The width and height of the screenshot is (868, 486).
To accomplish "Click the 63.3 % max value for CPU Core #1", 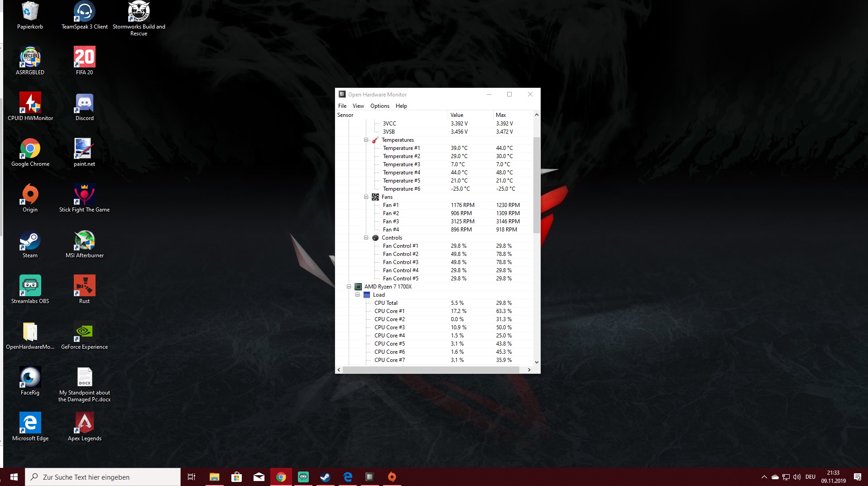I will click(504, 311).
